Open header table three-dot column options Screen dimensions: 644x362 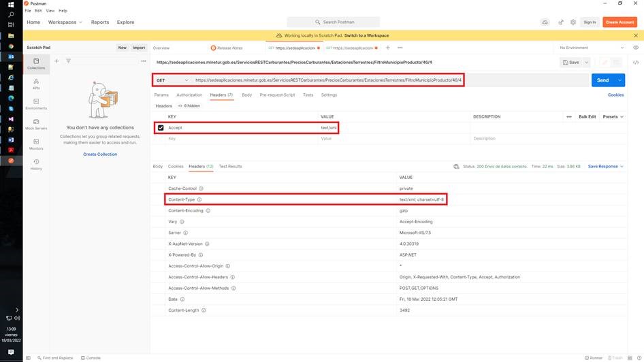(569, 116)
